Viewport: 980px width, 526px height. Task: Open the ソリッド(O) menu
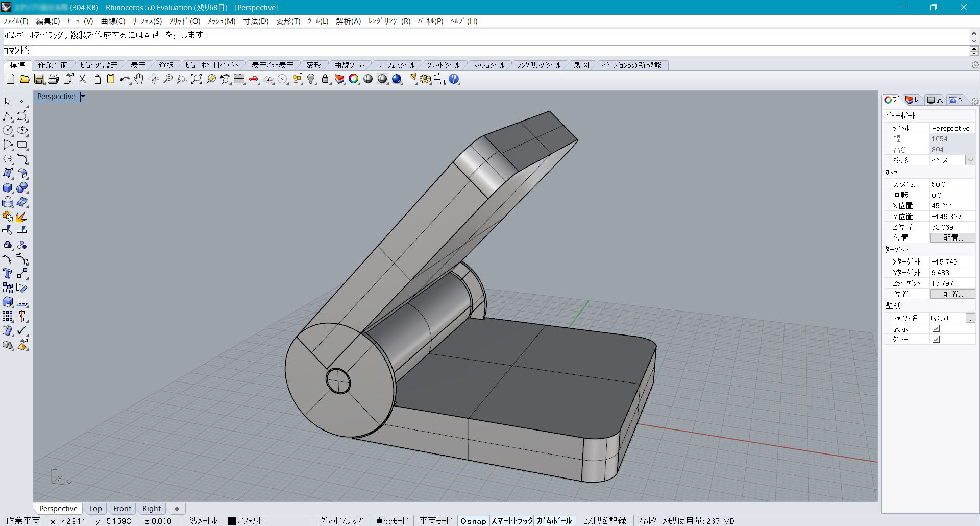click(184, 21)
